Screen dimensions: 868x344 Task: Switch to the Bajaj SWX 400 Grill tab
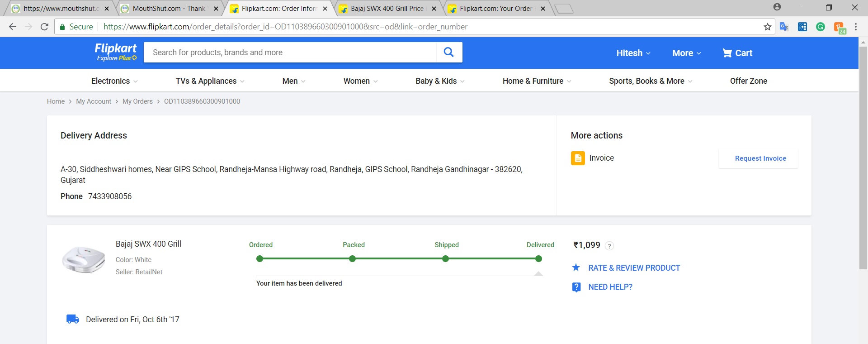click(x=387, y=9)
